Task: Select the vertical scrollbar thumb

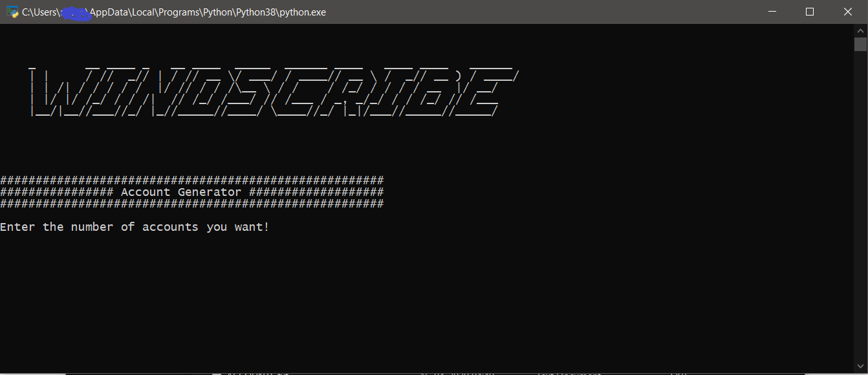Action: coord(860,44)
